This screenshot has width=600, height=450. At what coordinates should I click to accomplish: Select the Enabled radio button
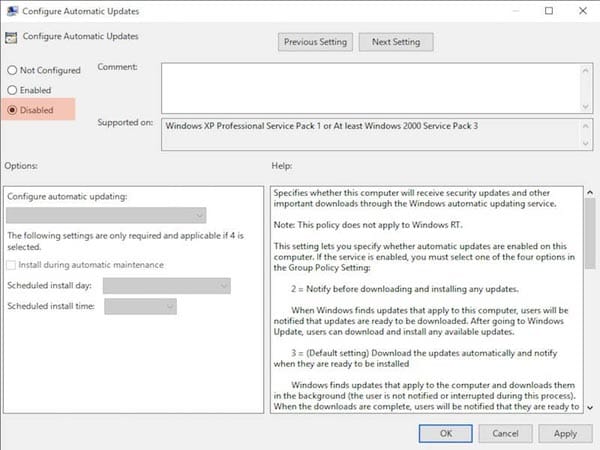click(12, 90)
